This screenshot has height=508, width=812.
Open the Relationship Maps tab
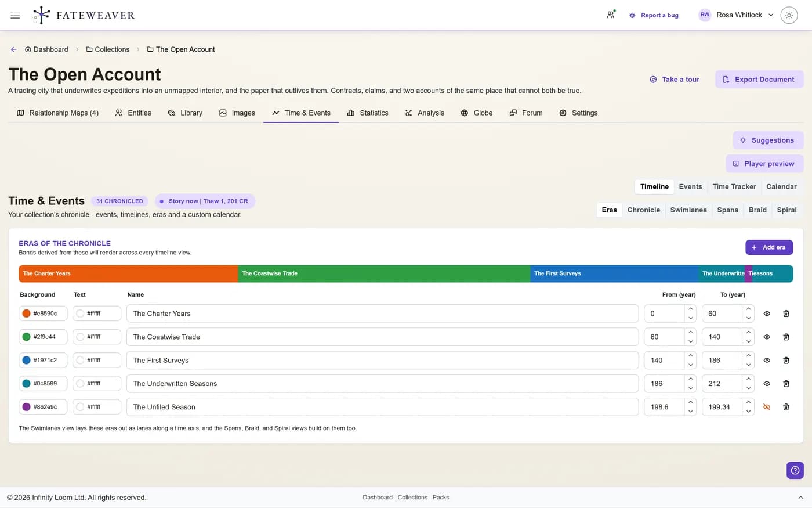57,113
